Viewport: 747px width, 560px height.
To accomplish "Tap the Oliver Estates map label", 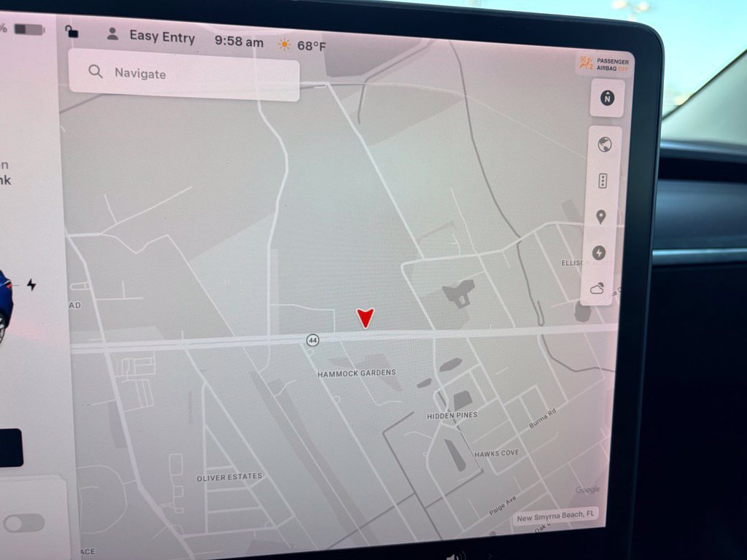I will click(x=230, y=477).
